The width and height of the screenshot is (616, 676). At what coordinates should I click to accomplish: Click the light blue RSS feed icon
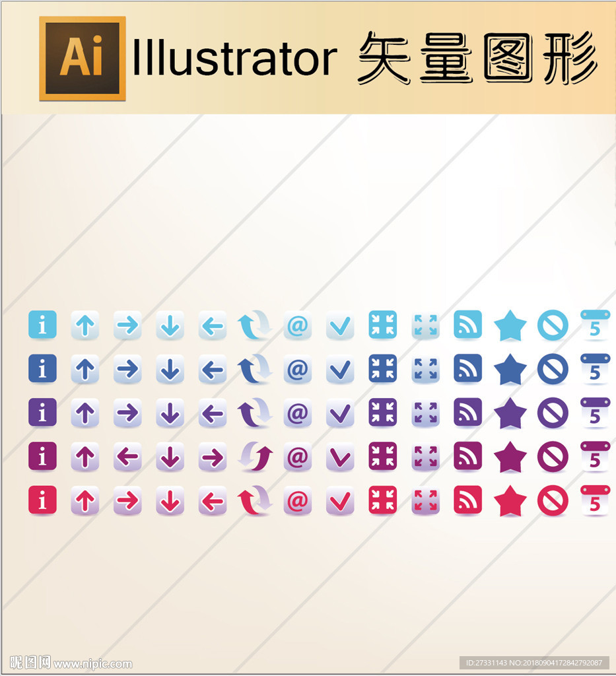[467, 325]
